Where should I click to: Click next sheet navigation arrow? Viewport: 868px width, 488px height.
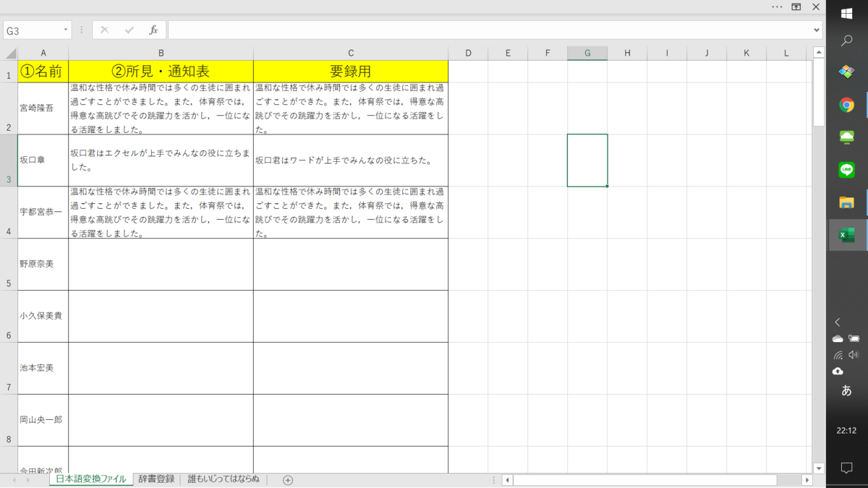coord(28,480)
